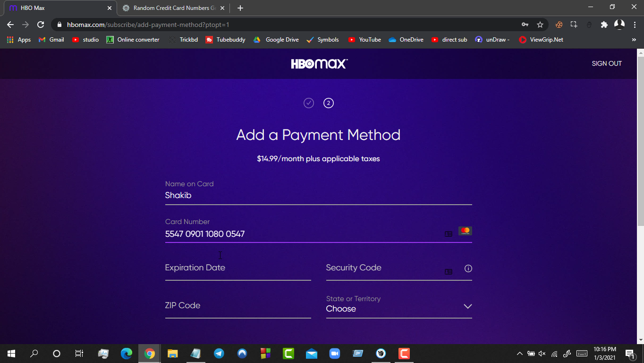
Task: Expand the hidden bookmarks overflow chevron
Action: 634,40
